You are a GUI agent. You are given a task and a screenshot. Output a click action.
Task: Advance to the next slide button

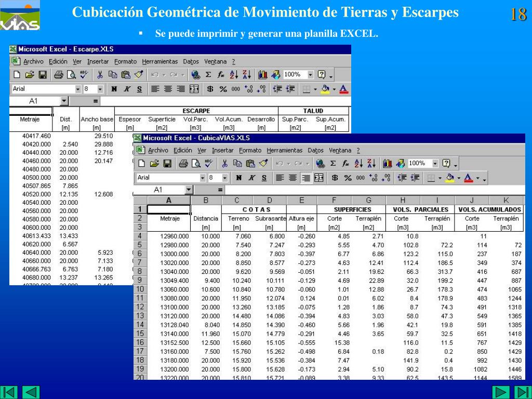pos(501,392)
